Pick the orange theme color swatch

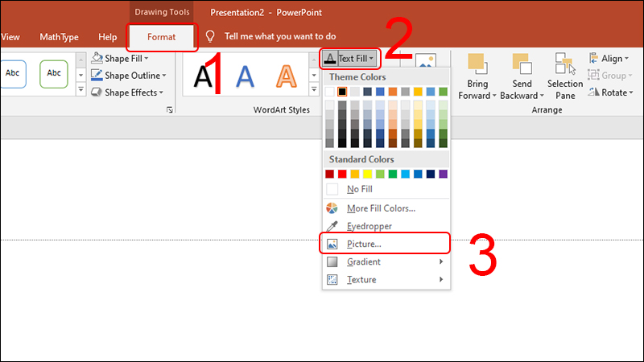click(393, 92)
